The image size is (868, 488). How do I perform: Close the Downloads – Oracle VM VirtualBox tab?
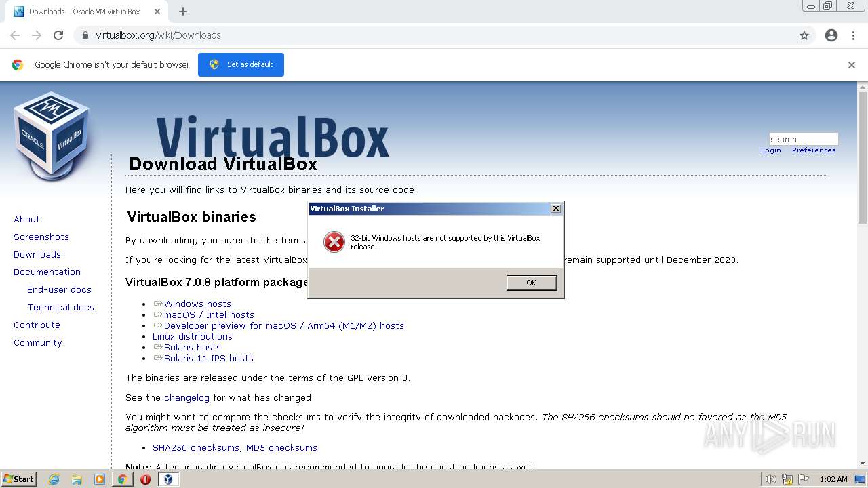click(157, 12)
